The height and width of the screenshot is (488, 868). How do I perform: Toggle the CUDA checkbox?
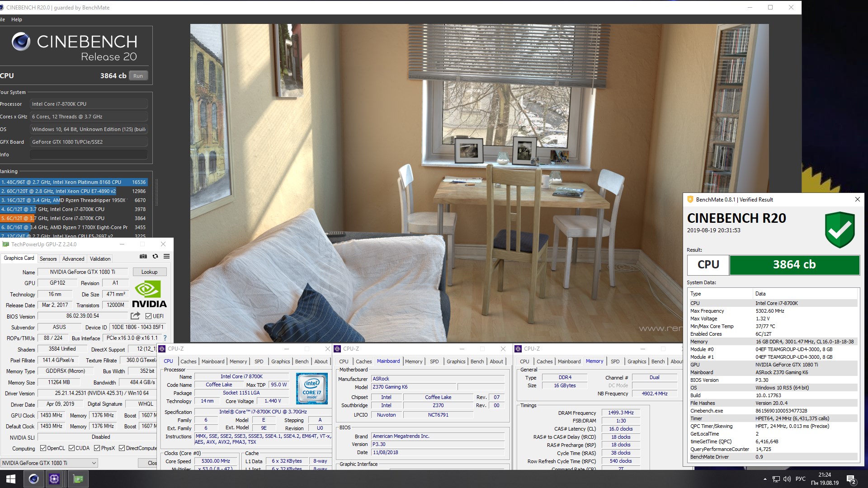pos(71,448)
